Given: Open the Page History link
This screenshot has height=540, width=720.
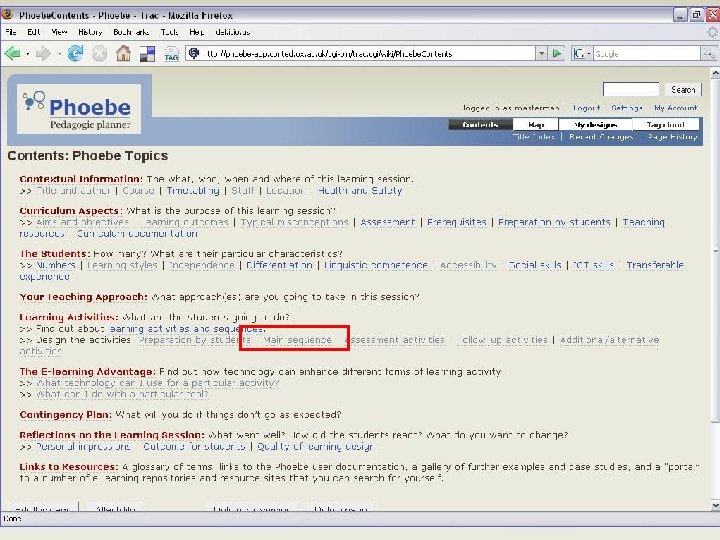Looking at the screenshot, I should pos(673,136).
